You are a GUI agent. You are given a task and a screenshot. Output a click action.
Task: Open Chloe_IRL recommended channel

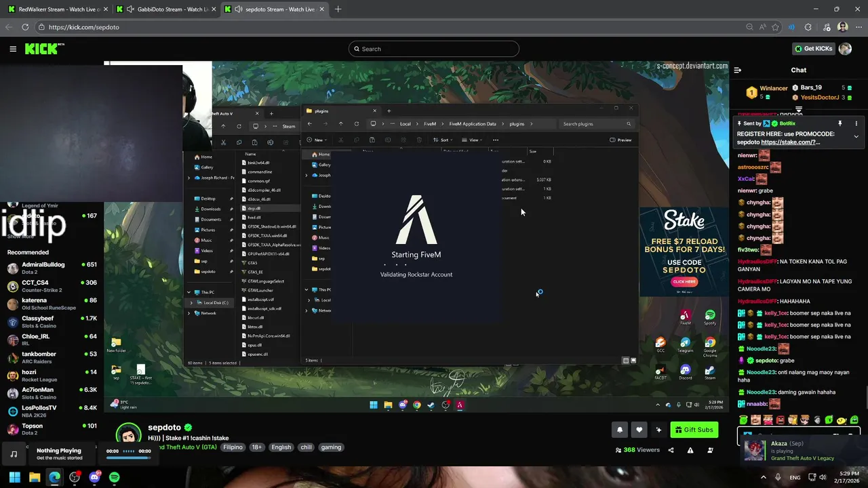pyautogui.click(x=52, y=340)
